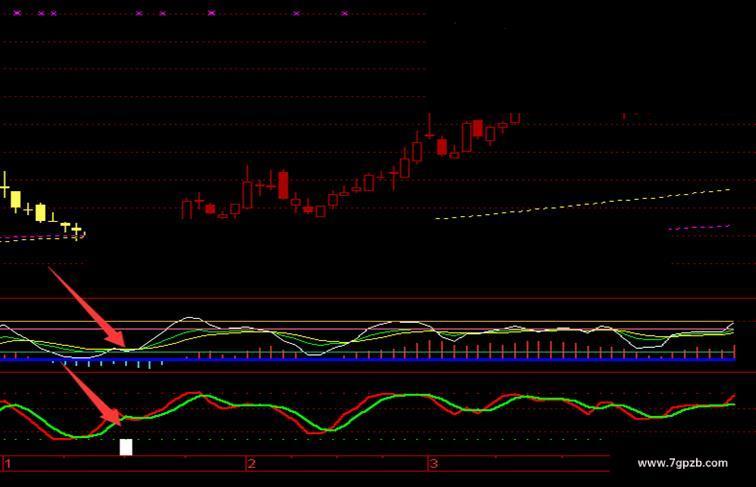Screen dimensions: 756x487
Task: Click the first solid yellow candlestick body
Action: 16,200
